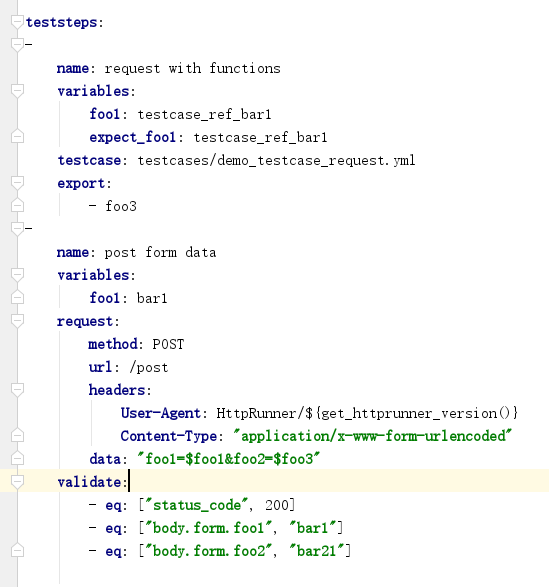Click fold end marker on 'foo1: bar1' line

17,298
